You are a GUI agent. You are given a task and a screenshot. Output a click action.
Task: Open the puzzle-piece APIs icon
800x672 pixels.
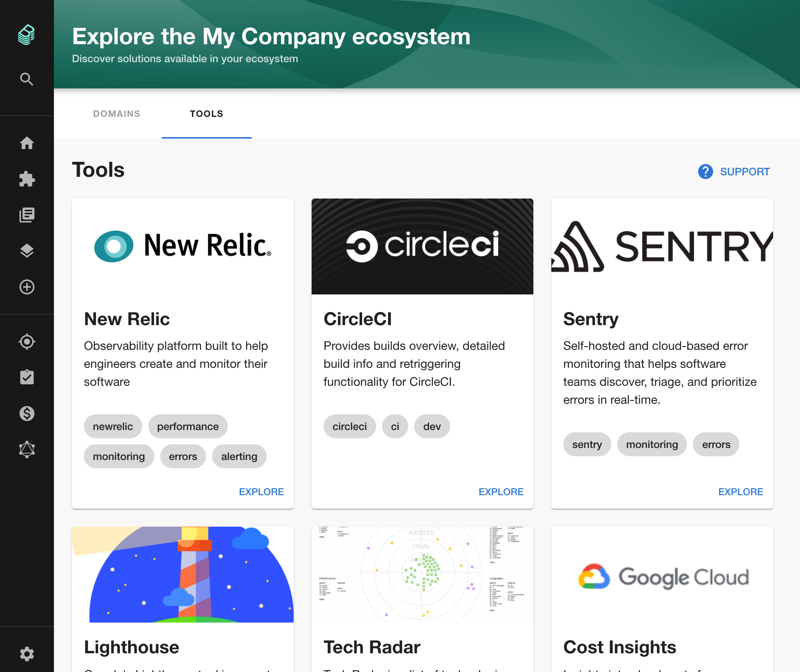[27, 179]
